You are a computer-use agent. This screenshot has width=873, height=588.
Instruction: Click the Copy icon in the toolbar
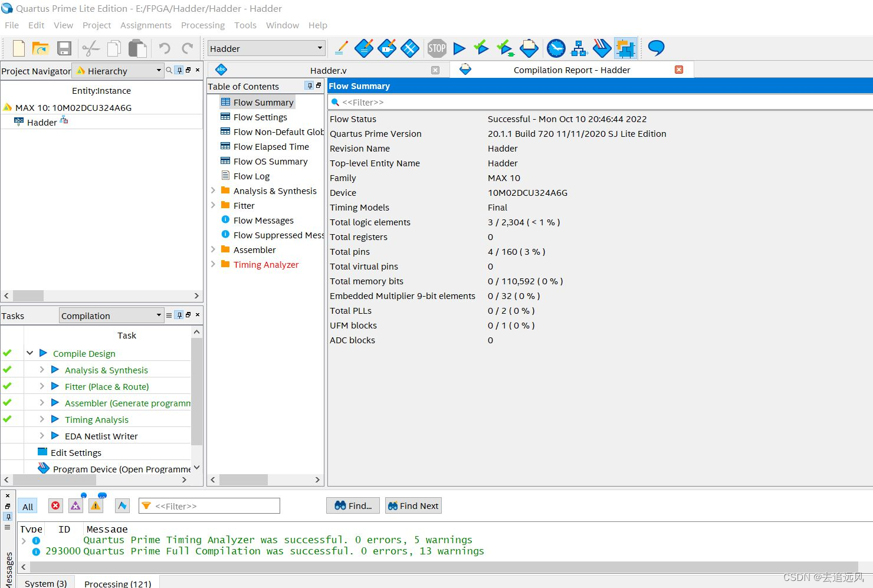[114, 48]
